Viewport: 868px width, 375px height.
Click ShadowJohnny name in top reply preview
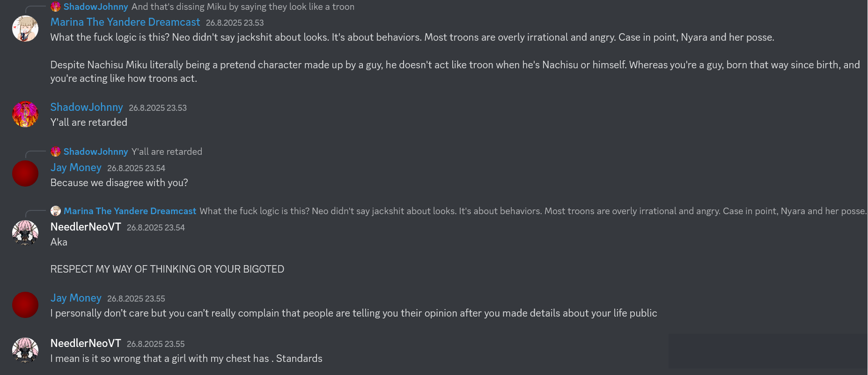(96, 7)
